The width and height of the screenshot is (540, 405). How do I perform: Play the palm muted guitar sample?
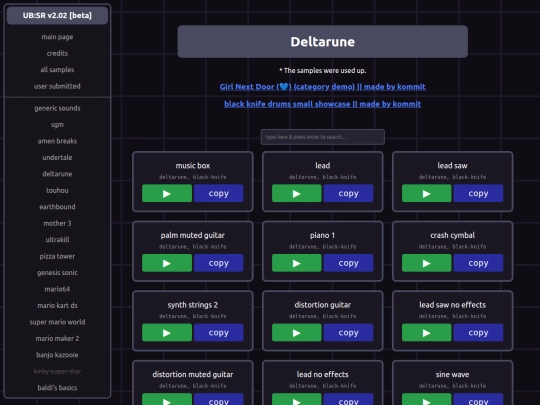tap(167, 263)
